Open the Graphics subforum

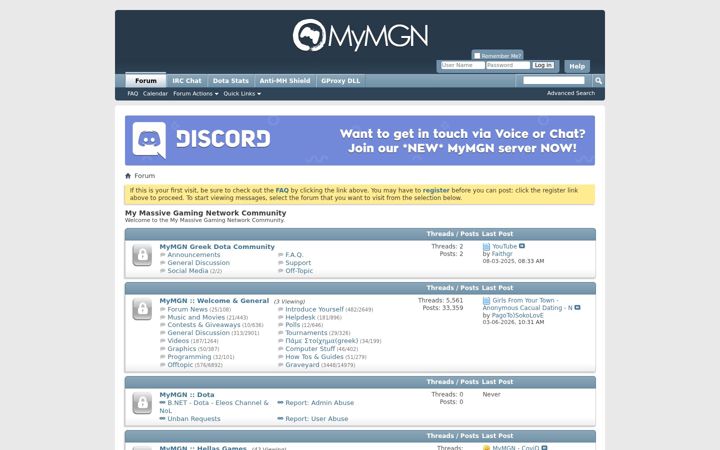coord(182,349)
